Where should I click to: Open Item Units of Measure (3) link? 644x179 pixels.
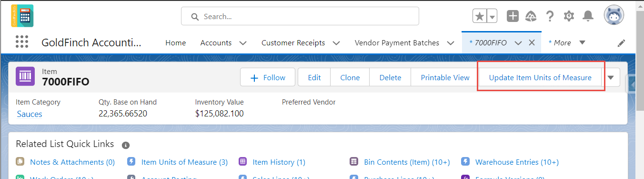tap(184, 162)
